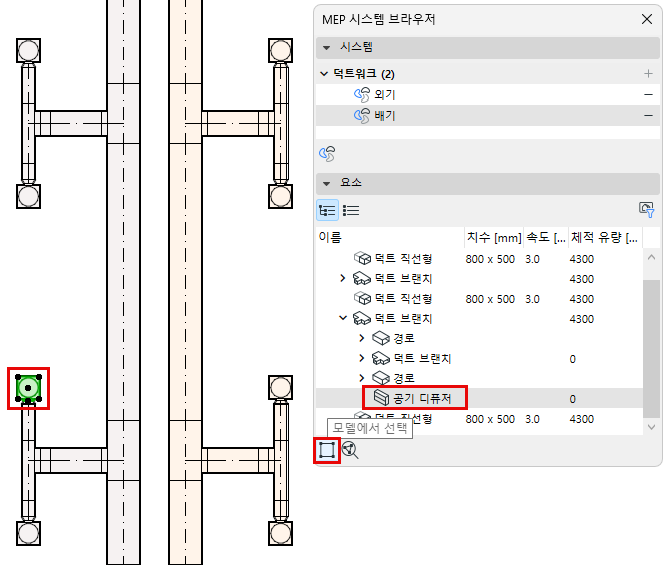Close the MEP 시스템 브라우저 panel
This screenshot has height=567, width=666.
point(646,19)
